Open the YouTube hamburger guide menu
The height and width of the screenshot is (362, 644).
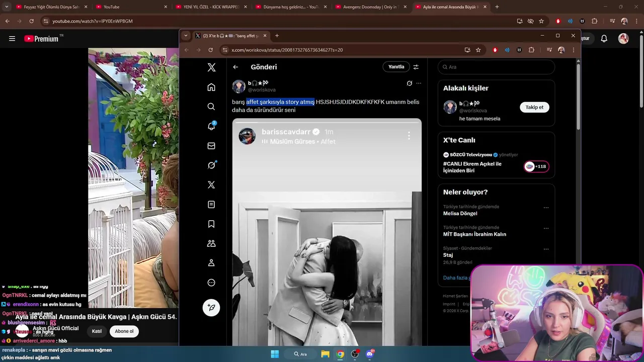[x=12, y=39]
